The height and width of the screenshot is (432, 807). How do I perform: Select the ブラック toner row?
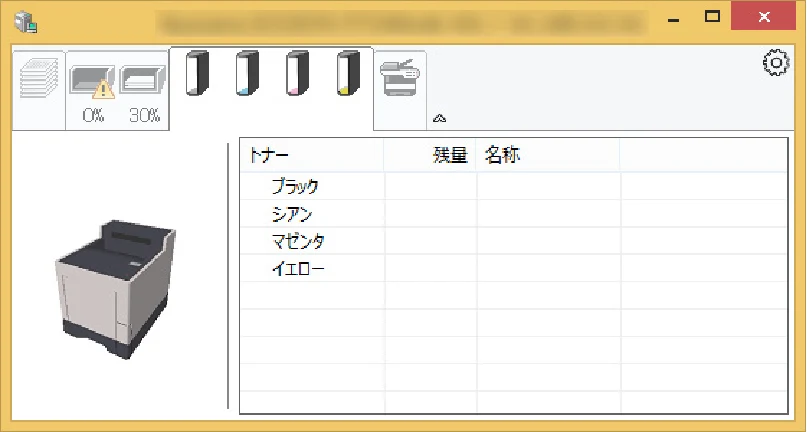pos(514,186)
